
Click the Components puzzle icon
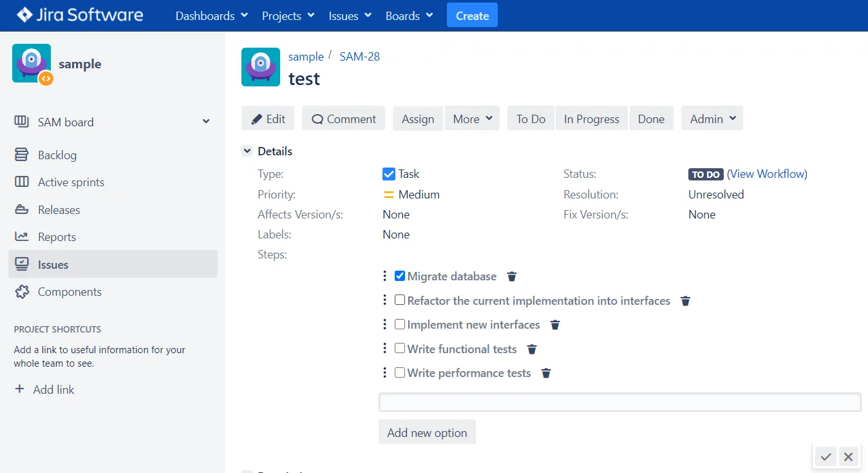[x=22, y=291]
